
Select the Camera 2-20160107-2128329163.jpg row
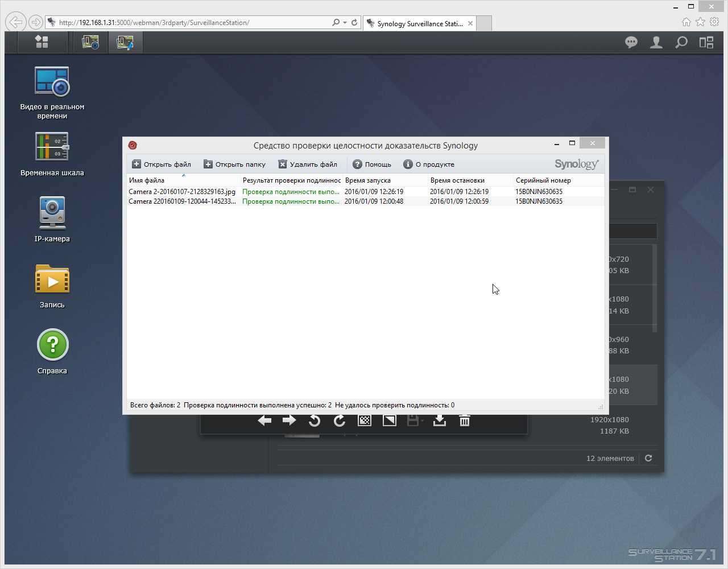coord(365,192)
